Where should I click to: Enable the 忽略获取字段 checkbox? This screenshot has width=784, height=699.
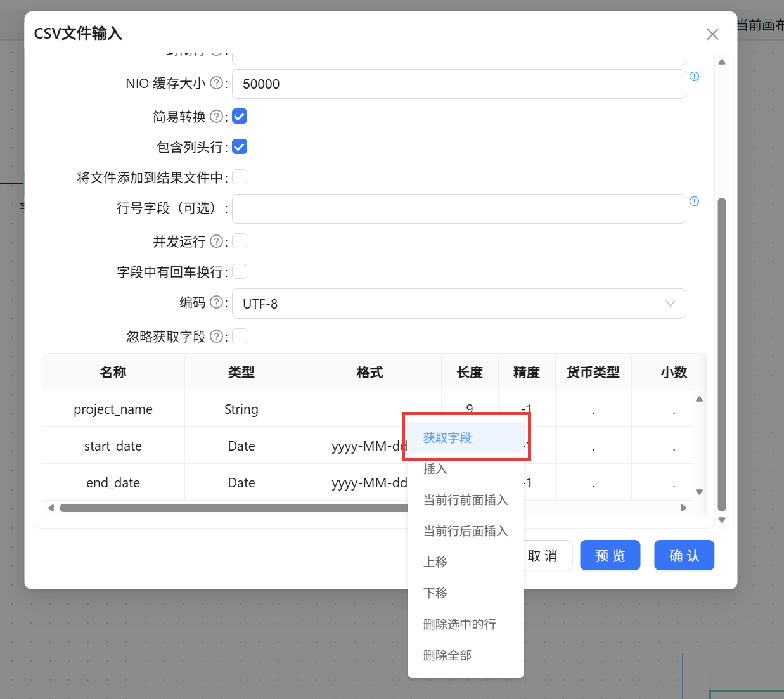tap(240, 337)
